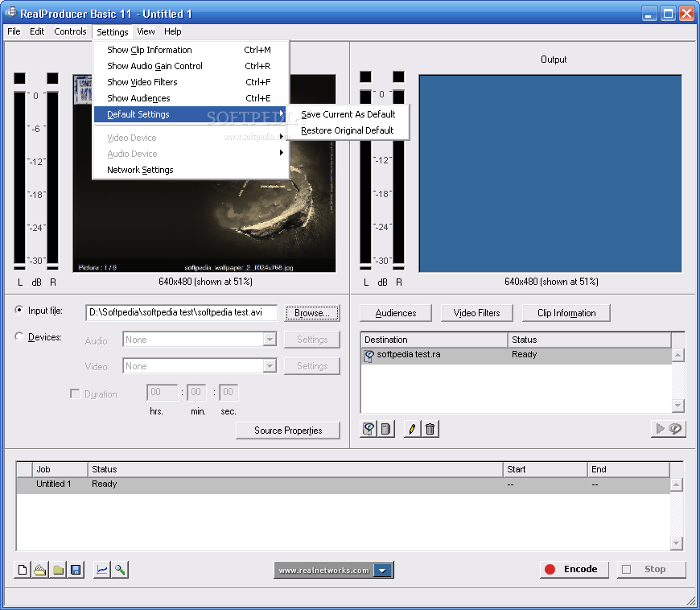Click the Output preview video pane
The width and height of the screenshot is (700, 610).
[550, 173]
